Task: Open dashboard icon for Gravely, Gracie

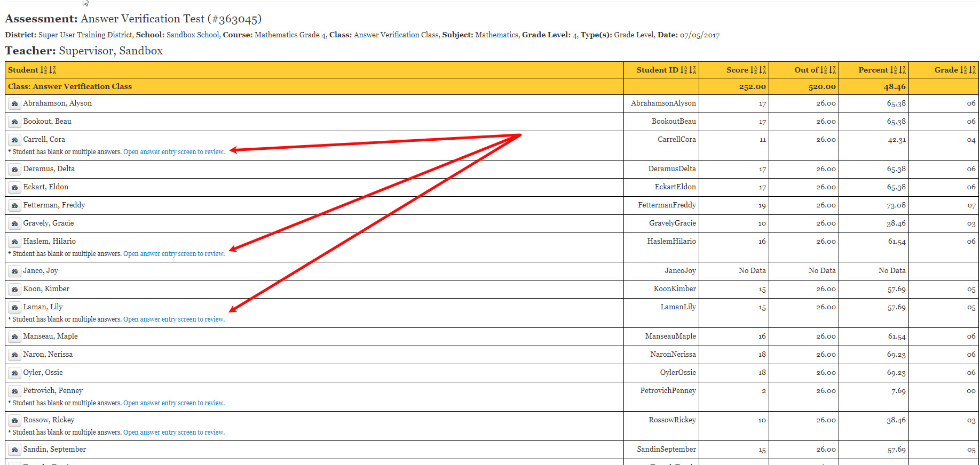Action: click(15, 223)
